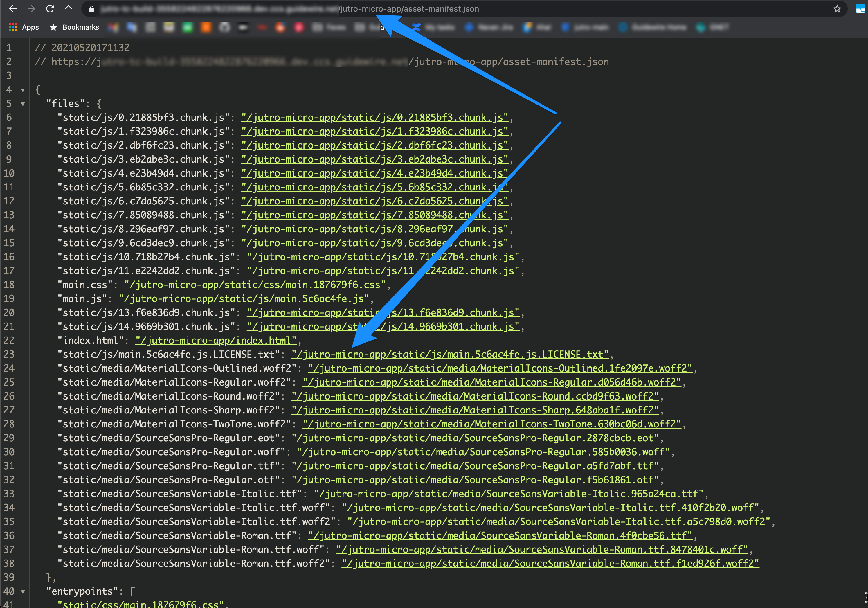Open the MaterialIcons-Regular.d056d46b.woff2 link
Image resolution: width=868 pixels, height=608 pixels.
tap(492, 382)
